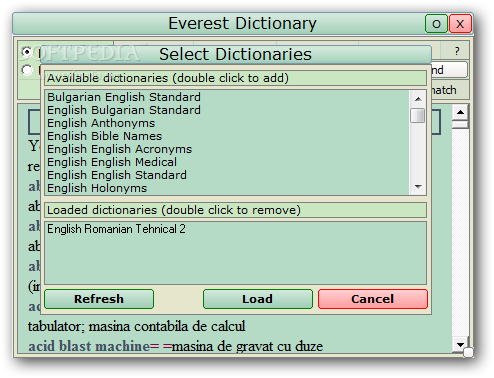Click the Everest Dictionary title bar
This screenshot has width=494, height=378.
(x=242, y=24)
